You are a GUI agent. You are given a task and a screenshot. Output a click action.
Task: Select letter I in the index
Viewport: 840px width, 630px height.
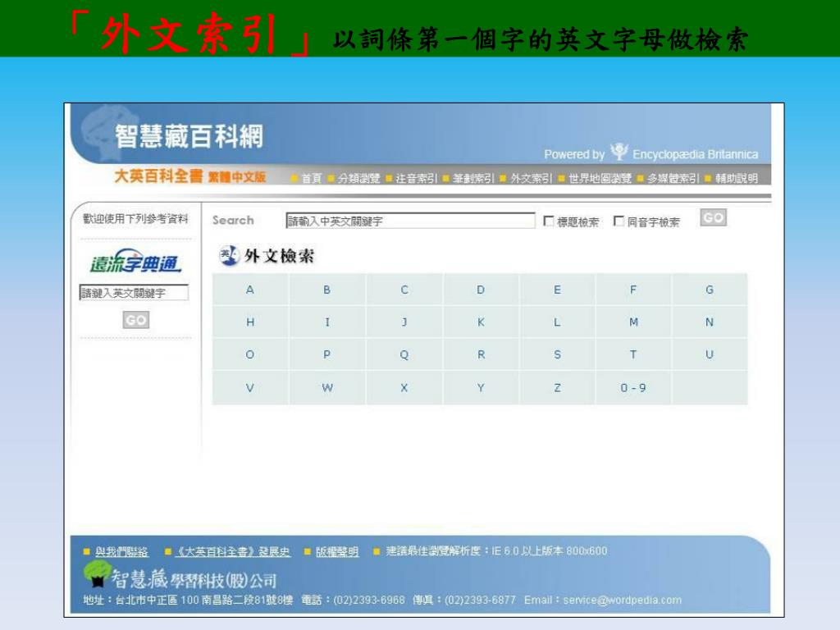coord(326,322)
